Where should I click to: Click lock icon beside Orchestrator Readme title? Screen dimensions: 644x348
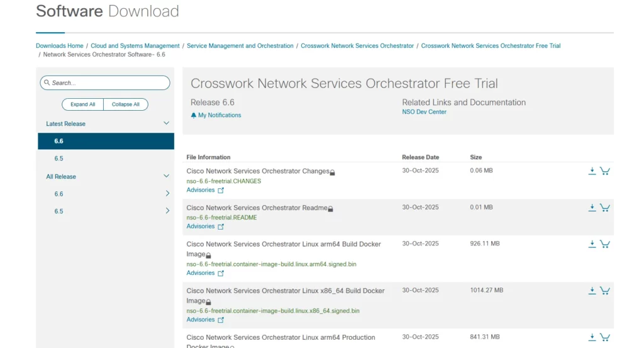point(330,209)
